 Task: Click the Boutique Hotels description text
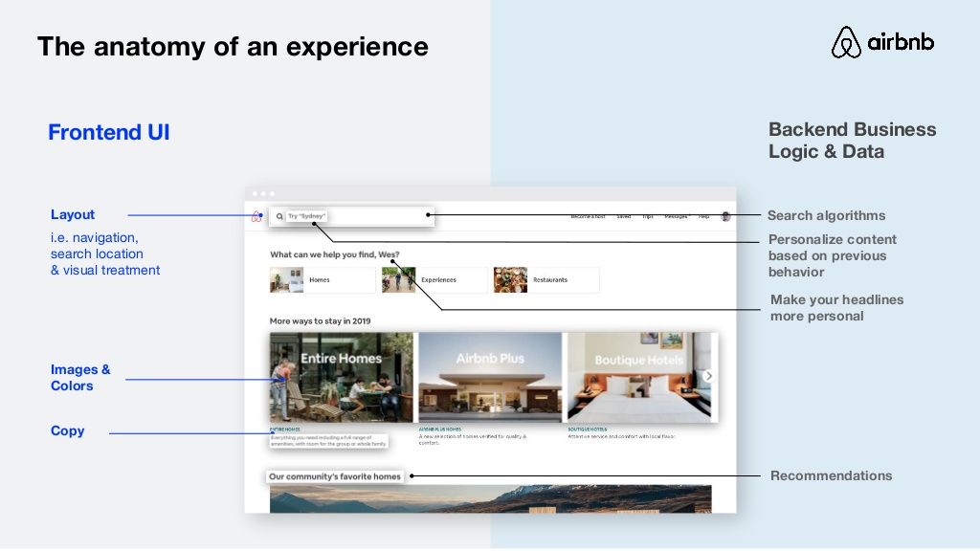pos(622,436)
